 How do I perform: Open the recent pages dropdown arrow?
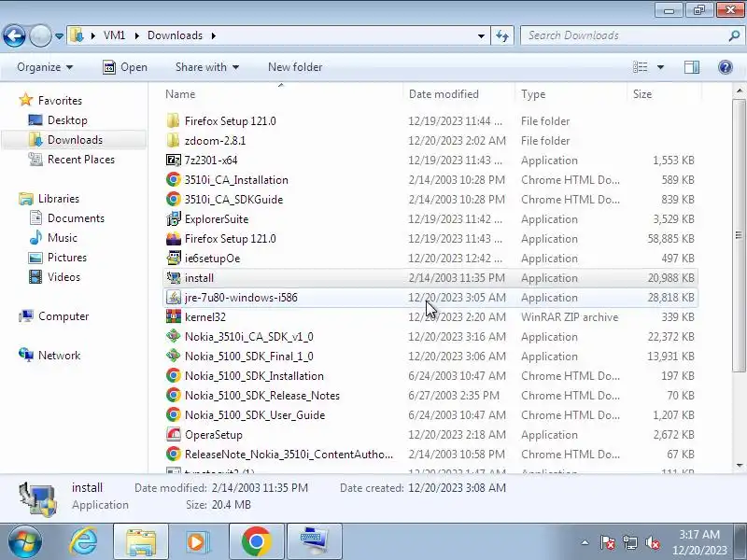click(x=59, y=36)
